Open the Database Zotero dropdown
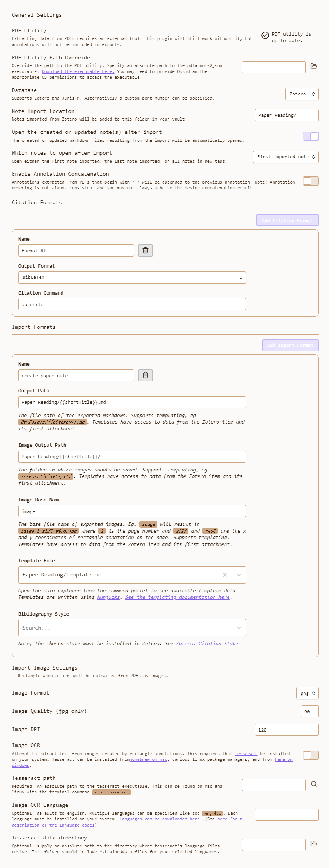329x868 pixels. click(x=302, y=94)
